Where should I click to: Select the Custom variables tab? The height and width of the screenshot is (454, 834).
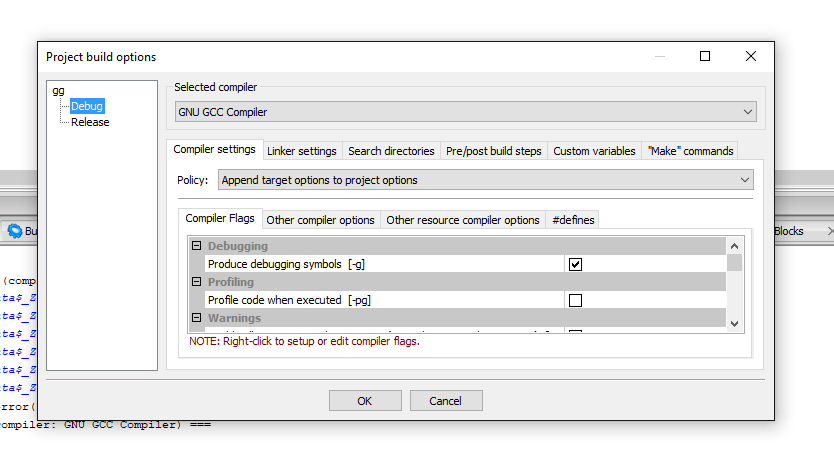coord(594,151)
